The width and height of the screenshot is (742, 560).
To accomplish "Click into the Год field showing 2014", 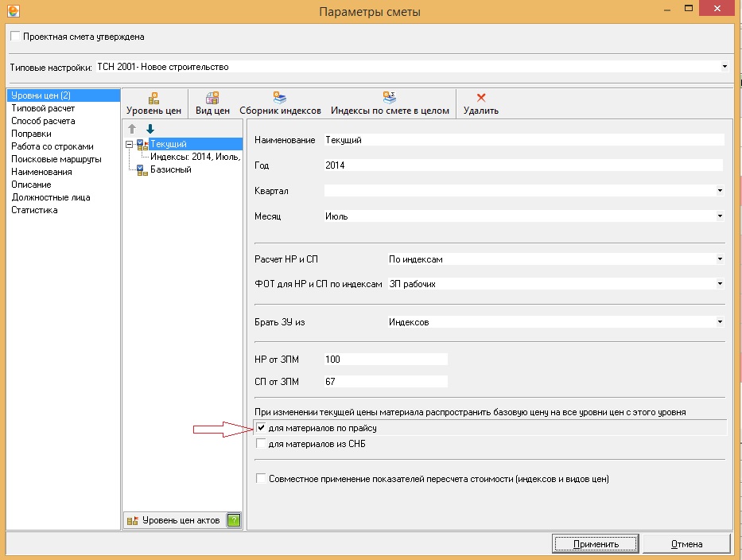I will [x=523, y=165].
